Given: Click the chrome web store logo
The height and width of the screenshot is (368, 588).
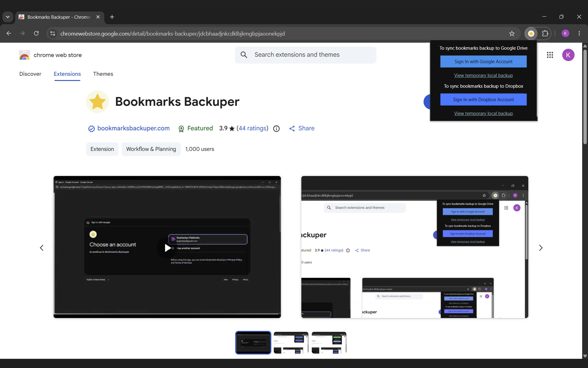Looking at the screenshot, I should [x=50, y=55].
